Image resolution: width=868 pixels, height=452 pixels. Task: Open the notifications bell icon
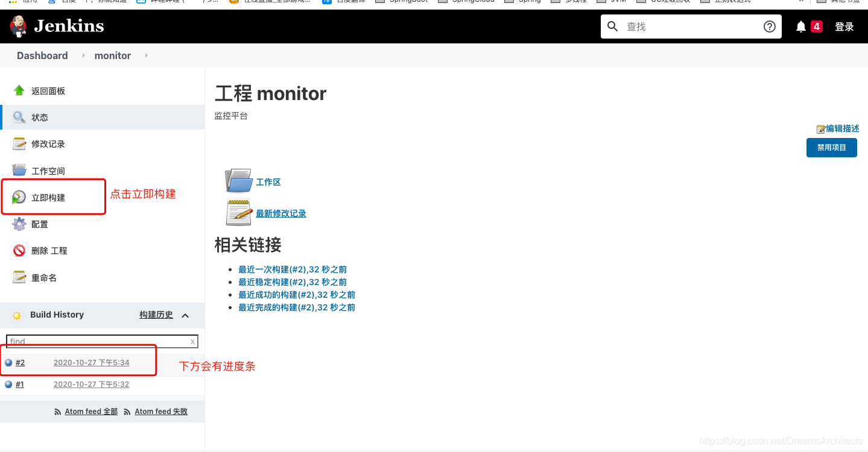(x=801, y=27)
